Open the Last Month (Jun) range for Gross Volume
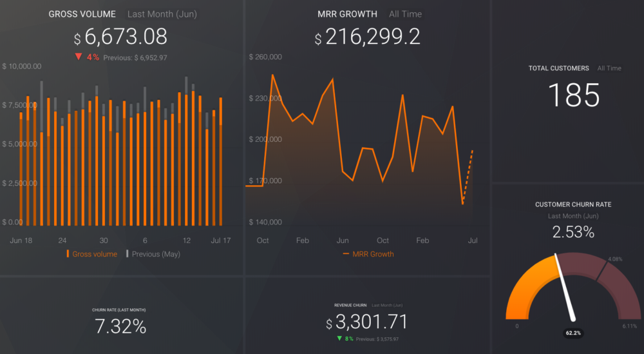This screenshot has width=644, height=354. tap(162, 14)
